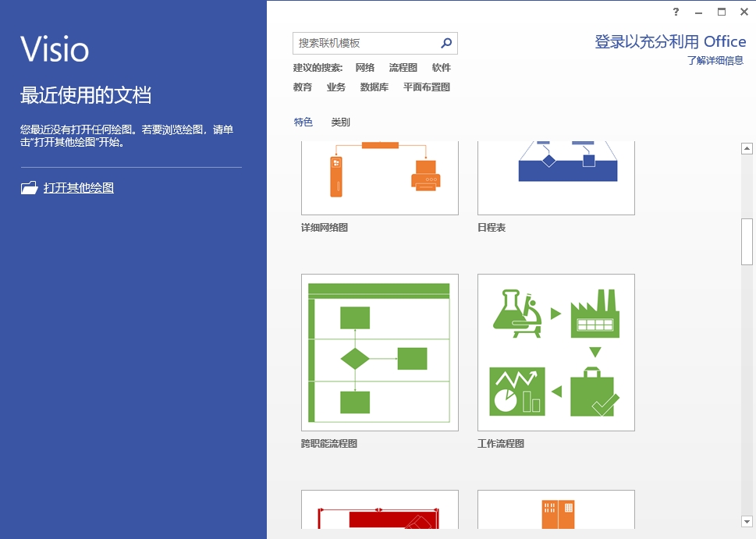Close the Visio window

click(744, 12)
